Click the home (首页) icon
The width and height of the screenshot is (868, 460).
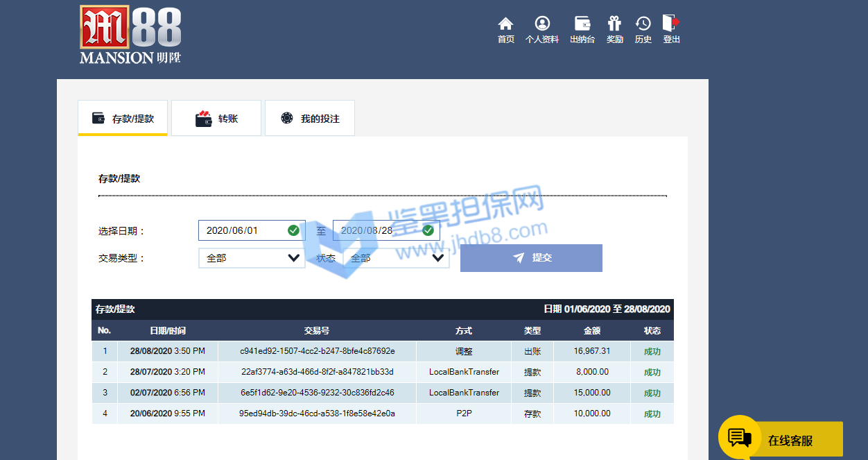tap(505, 24)
